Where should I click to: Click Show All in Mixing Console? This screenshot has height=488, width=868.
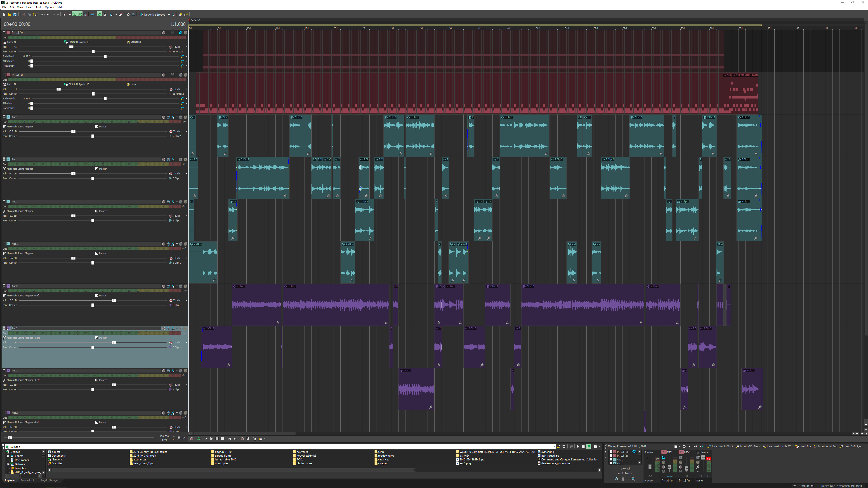(625, 469)
